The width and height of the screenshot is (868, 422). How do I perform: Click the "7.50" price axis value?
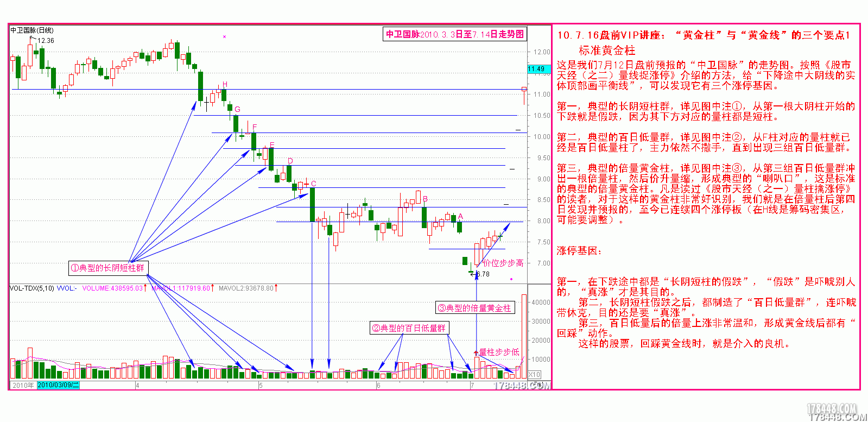543,242
